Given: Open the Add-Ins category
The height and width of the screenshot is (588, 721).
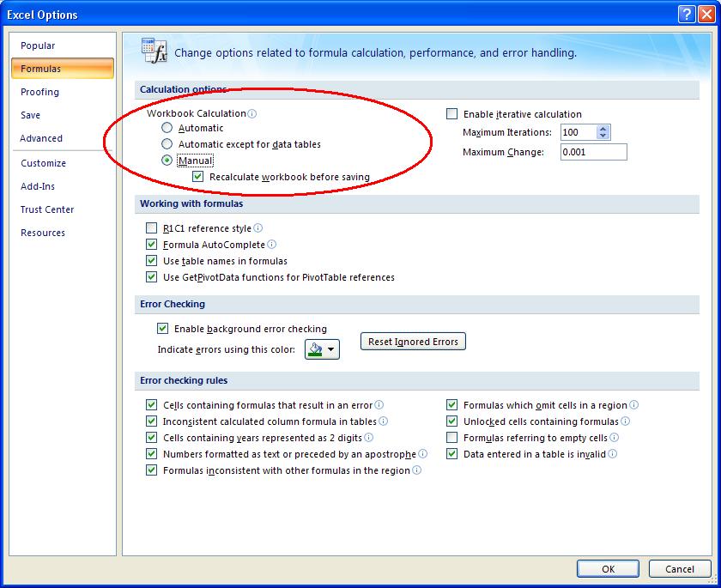Looking at the screenshot, I should coord(62,186).
